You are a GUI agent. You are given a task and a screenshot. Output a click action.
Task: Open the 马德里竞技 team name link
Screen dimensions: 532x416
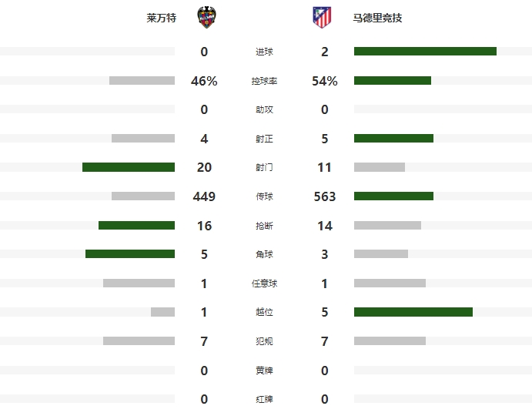377,18
